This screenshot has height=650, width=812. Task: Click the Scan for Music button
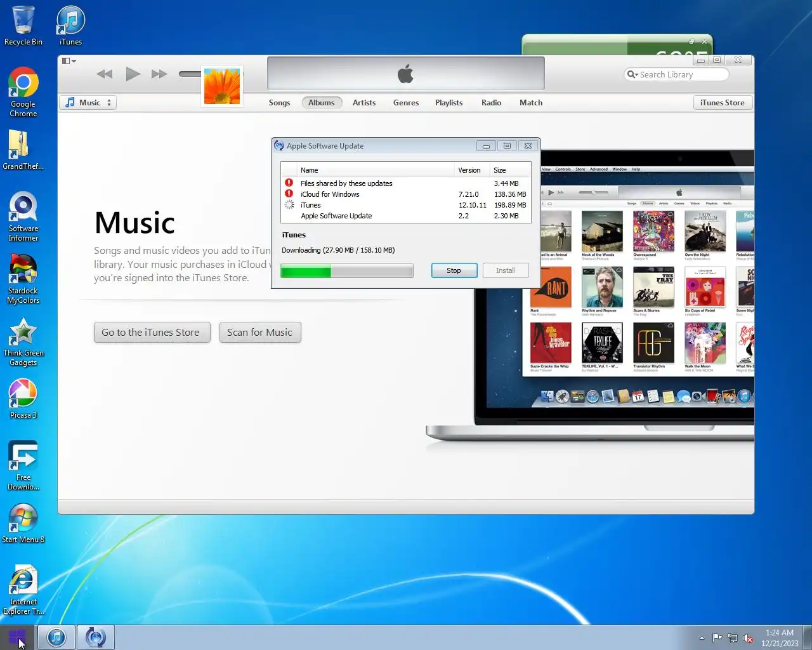pos(260,333)
